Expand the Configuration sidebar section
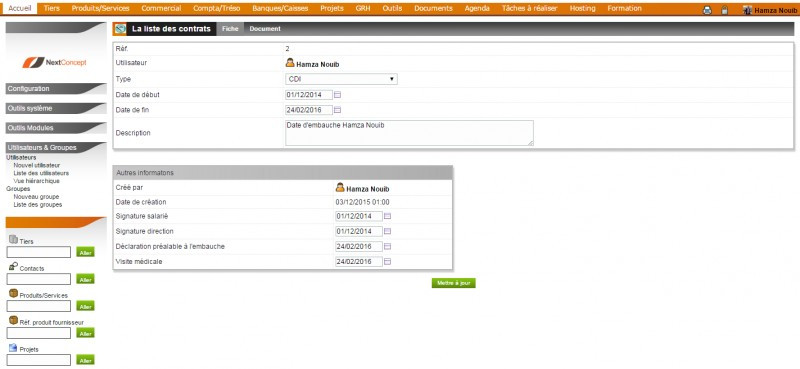 point(56,89)
